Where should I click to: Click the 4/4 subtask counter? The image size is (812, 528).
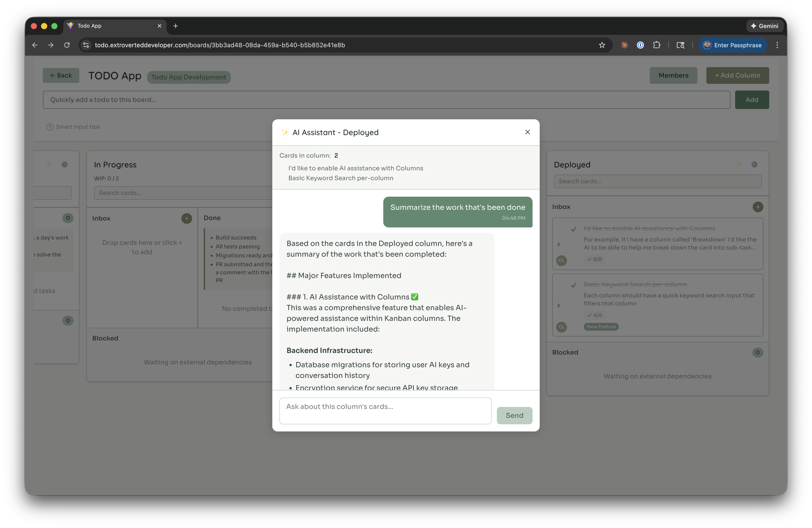click(595, 315)
